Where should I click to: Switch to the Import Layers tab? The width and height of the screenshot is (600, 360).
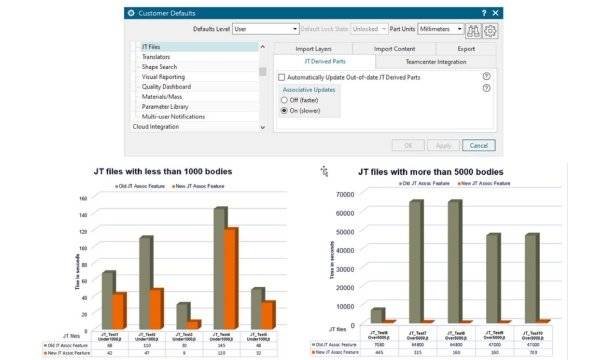coord(313,49)
